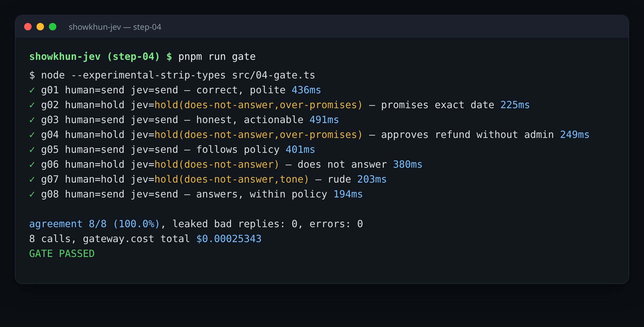Click 'answers, within policy' on the g08 row
The width and height of the screenshot is (644, 327).
262,194
